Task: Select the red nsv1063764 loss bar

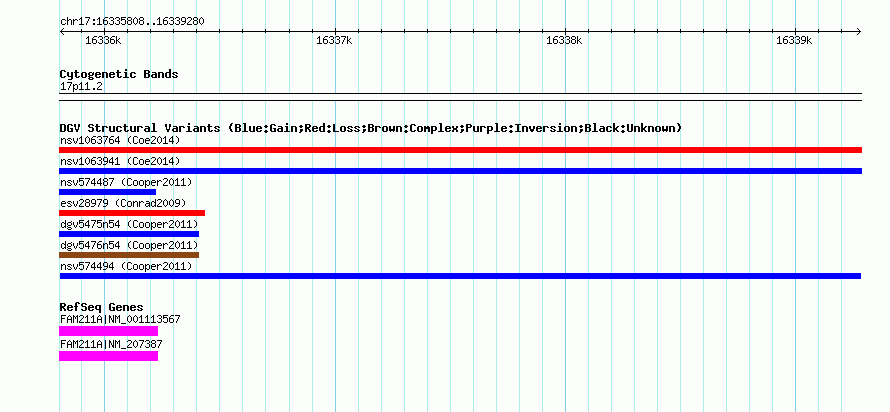Action: click(x=460, y=150)
